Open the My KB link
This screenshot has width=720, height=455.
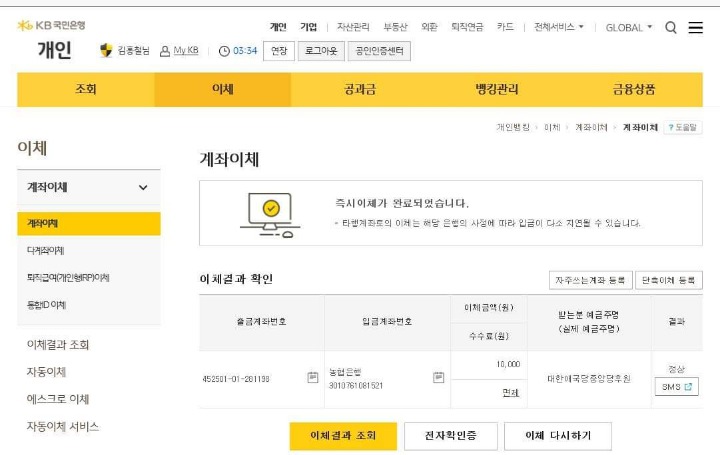tap(186, 51)
